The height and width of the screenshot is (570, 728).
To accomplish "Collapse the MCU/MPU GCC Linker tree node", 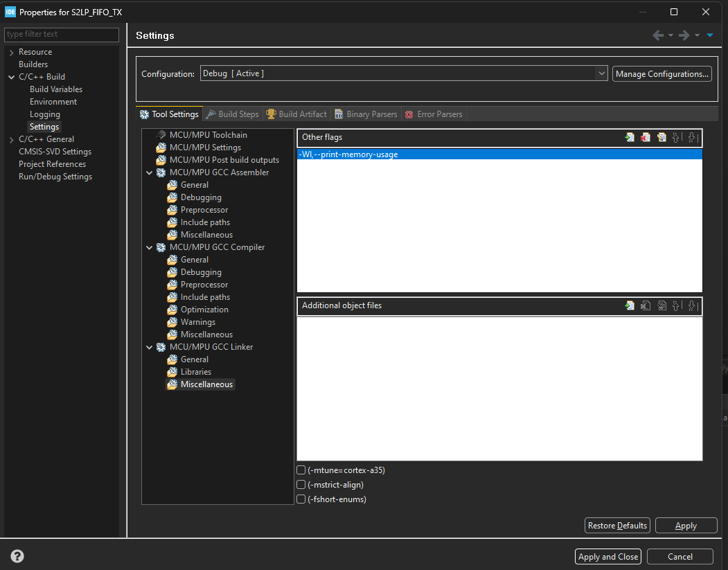I will pos(149,346).
